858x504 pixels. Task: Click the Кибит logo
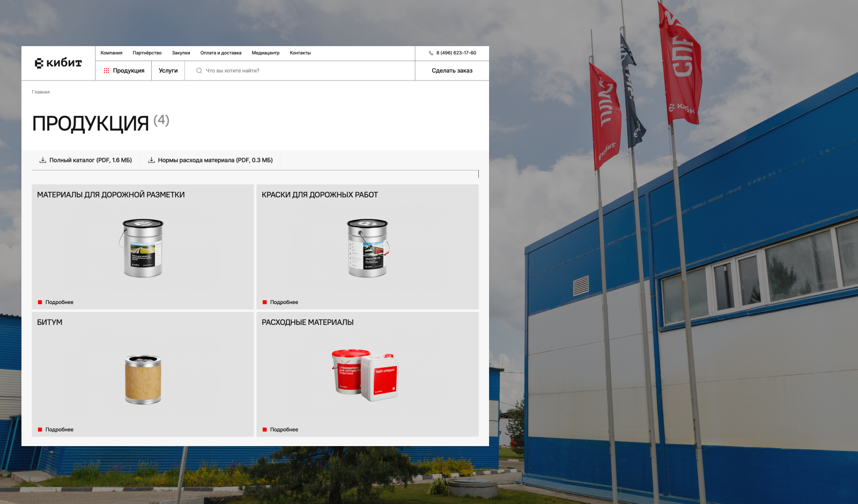point(58,63)
